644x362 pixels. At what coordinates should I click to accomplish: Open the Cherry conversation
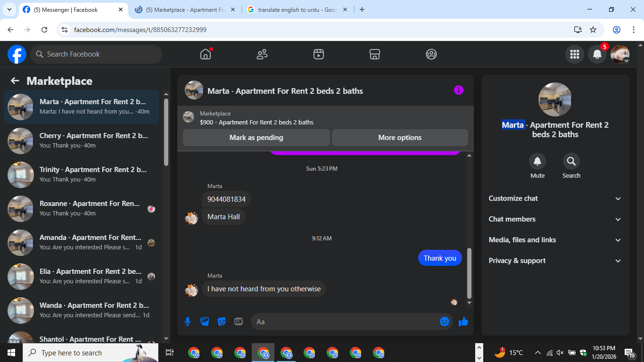click(x=82, y=141)
